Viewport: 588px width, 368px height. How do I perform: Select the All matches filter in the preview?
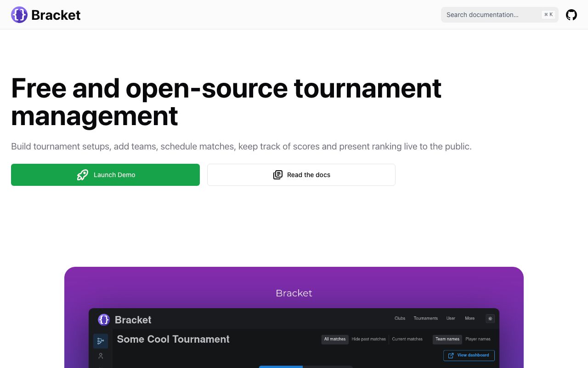pos(335,339)
